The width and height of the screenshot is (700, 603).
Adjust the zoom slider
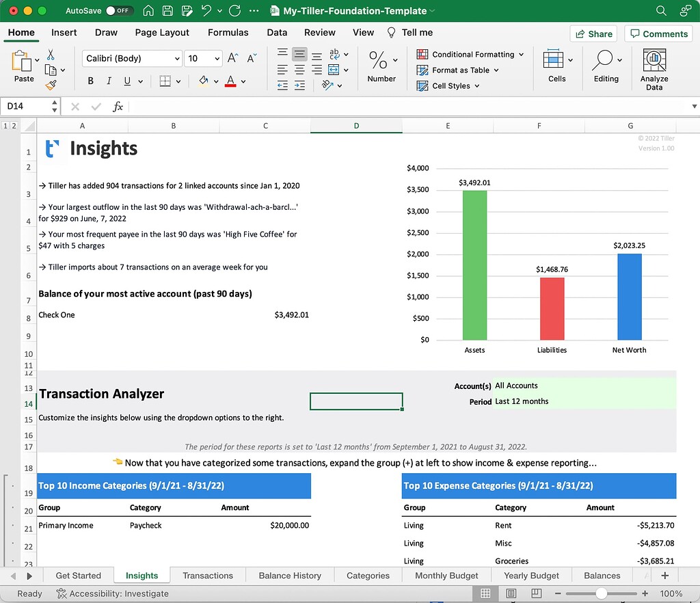click(602, 593)
